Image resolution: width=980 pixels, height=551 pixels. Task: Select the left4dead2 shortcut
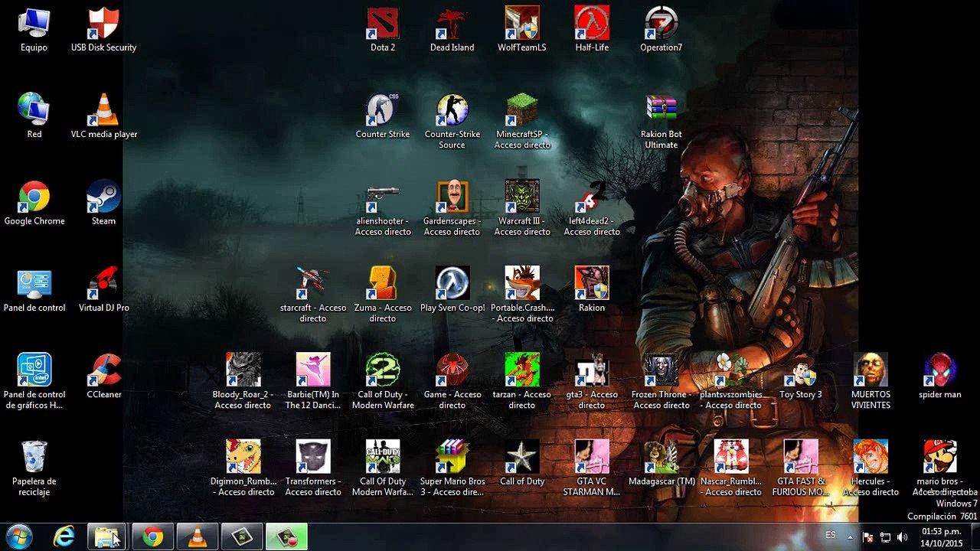592,208
